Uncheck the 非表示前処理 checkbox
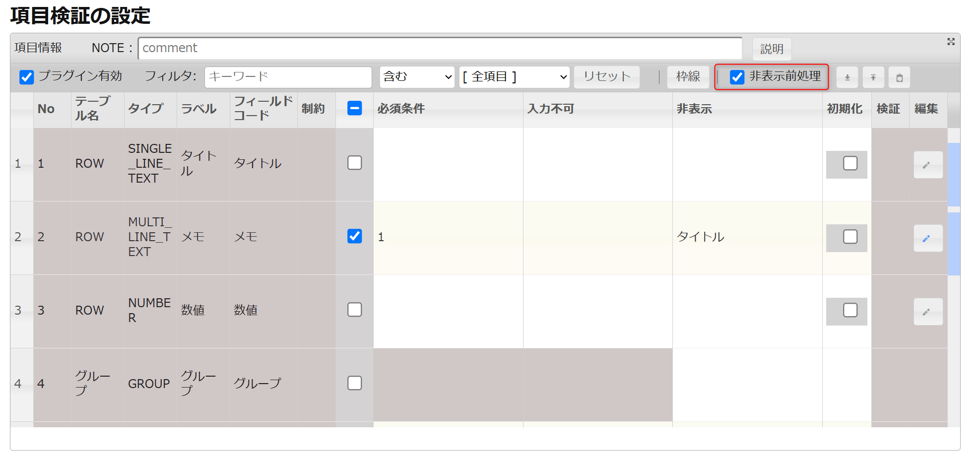Viewport: 980px width, 463px height. pos(737,77)
